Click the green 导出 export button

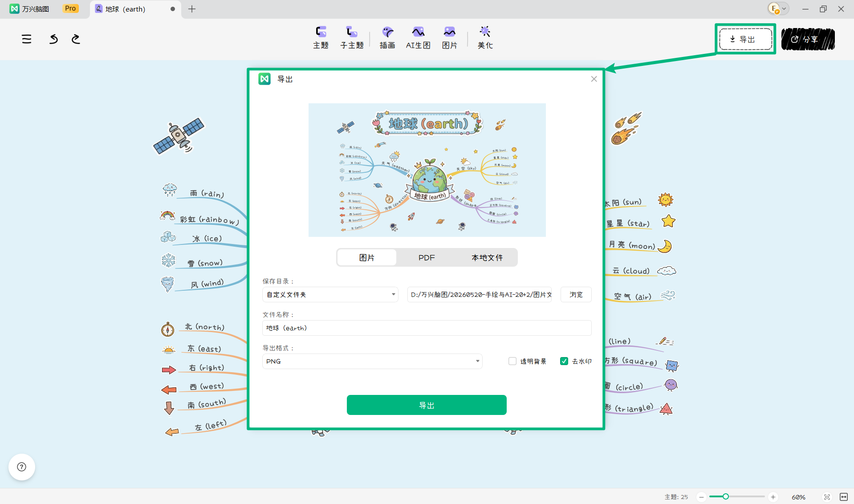click(x=427, y=405)
